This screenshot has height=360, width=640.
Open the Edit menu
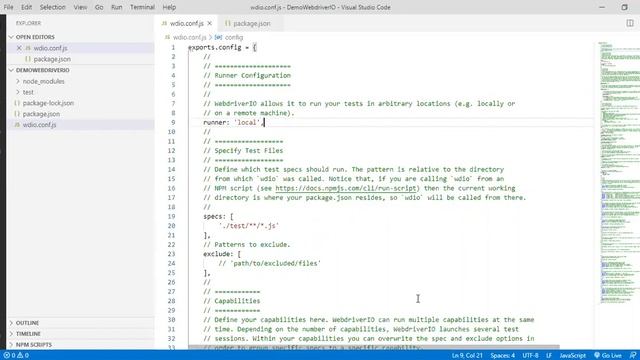click(27, 7)
